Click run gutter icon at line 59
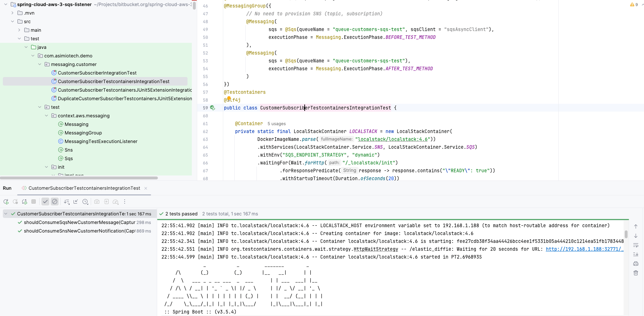This screenshot has width=644, height=316. click(213, 108)
